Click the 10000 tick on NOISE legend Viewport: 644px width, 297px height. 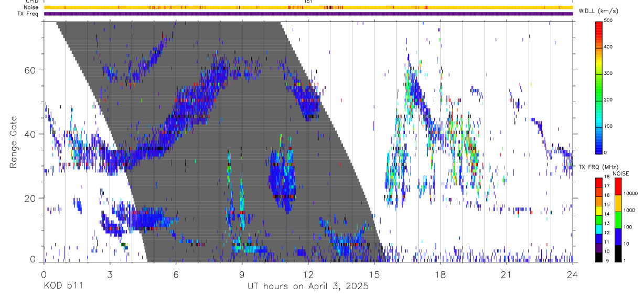coord(631,194)
